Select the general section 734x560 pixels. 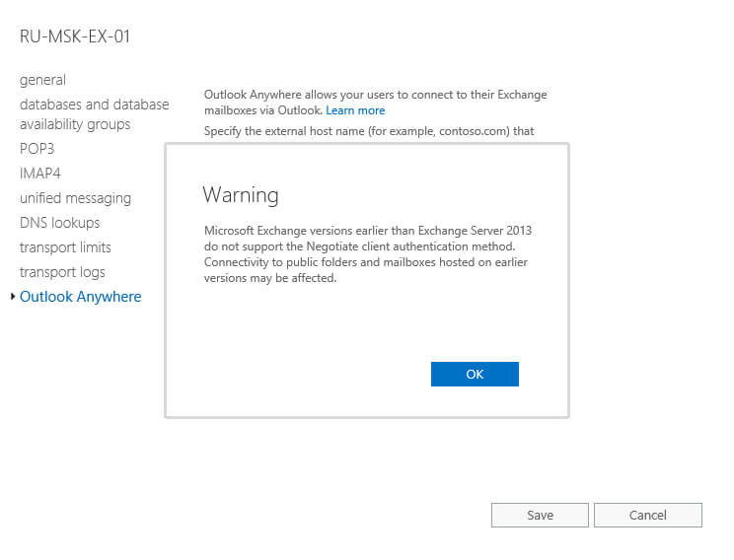(42, 80)
